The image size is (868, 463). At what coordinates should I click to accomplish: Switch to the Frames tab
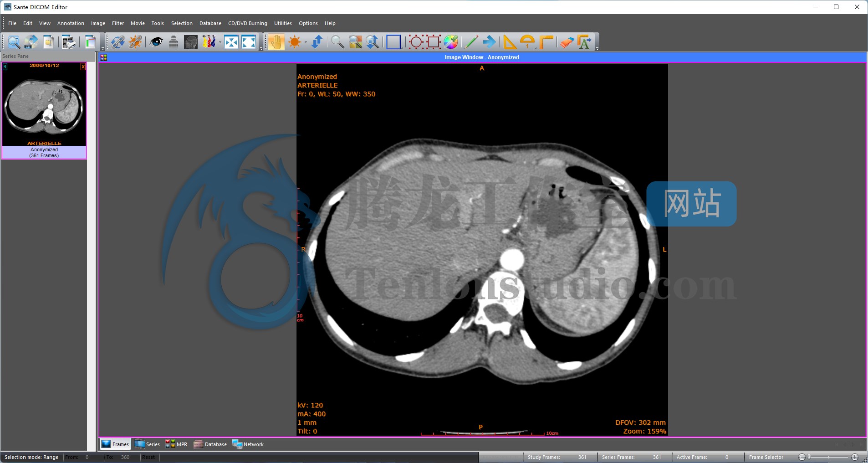pos(115,444)
